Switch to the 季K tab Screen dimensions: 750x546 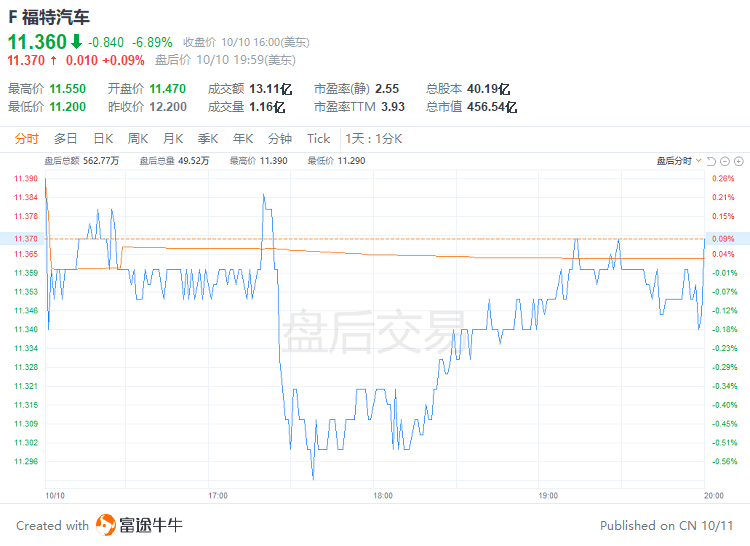[208, 139]
